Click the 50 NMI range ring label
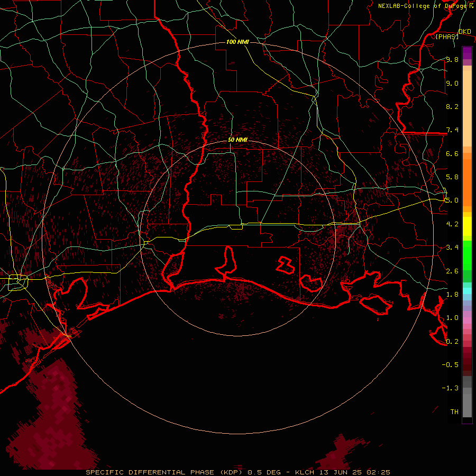This screenshot has width=476, height=476. (237, 140)
